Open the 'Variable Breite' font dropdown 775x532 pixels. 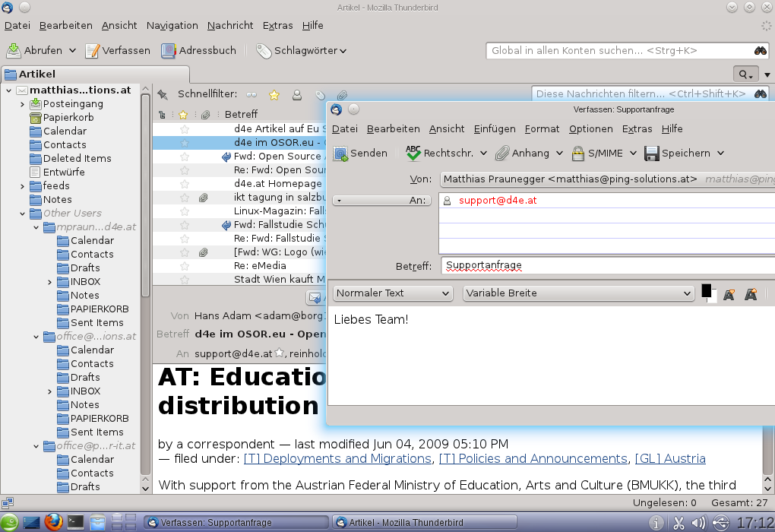tap(578, 293)
